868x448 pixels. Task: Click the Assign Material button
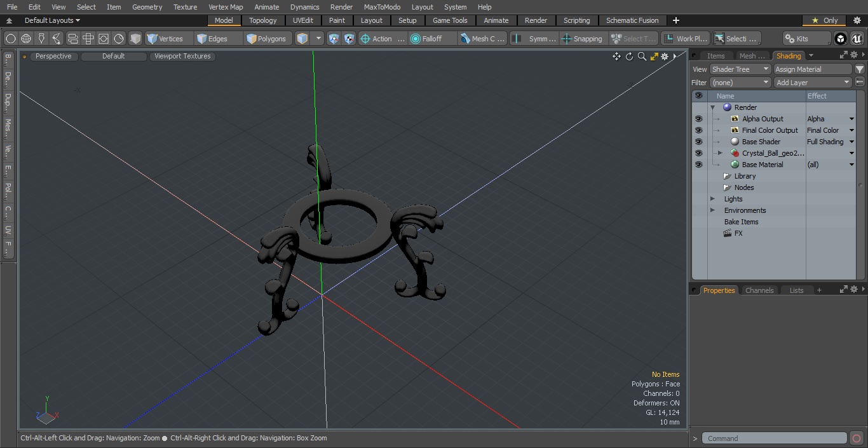click(813, 69)
